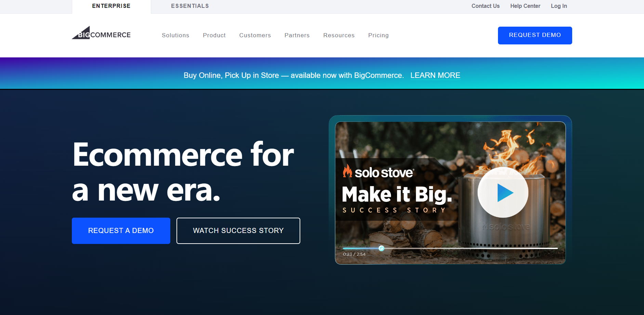Click the video timestamp 0:23 / 2:54
The width and height of the screenshot is (644, 315).
354,254
